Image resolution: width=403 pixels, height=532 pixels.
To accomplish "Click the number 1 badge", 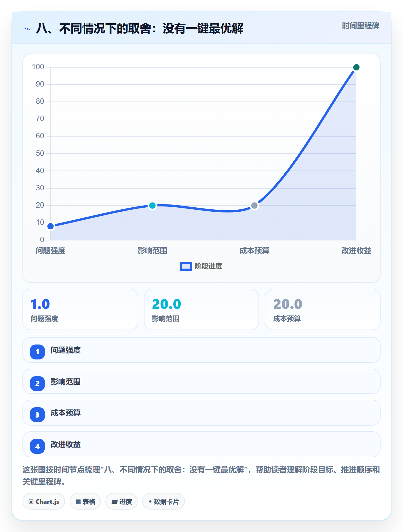I will point(37,352).
